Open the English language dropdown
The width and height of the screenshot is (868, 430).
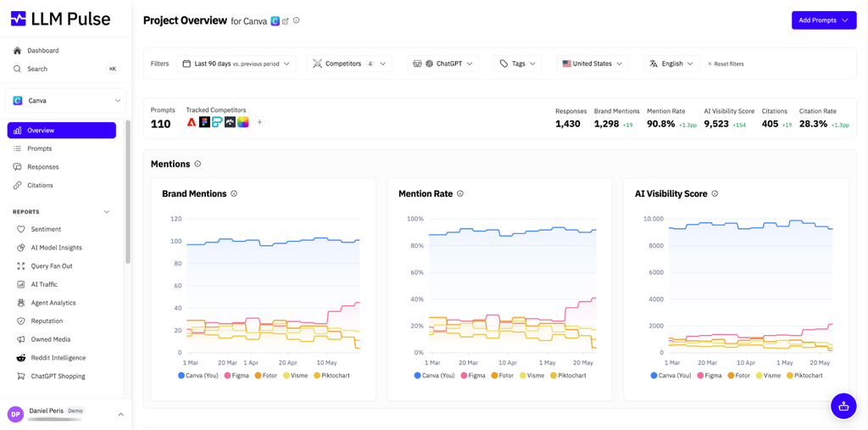click(671, 64)
